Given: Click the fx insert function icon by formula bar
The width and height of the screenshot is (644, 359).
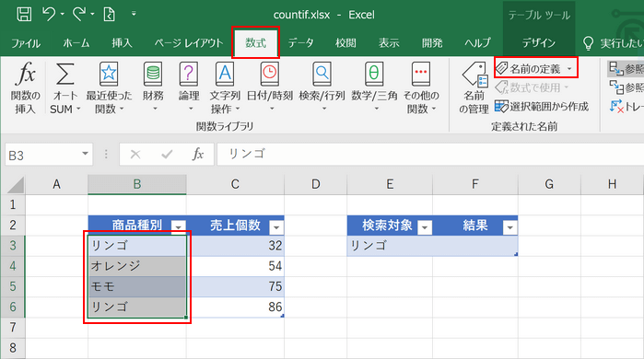Looking at the screenshot, I should [198, 155].
